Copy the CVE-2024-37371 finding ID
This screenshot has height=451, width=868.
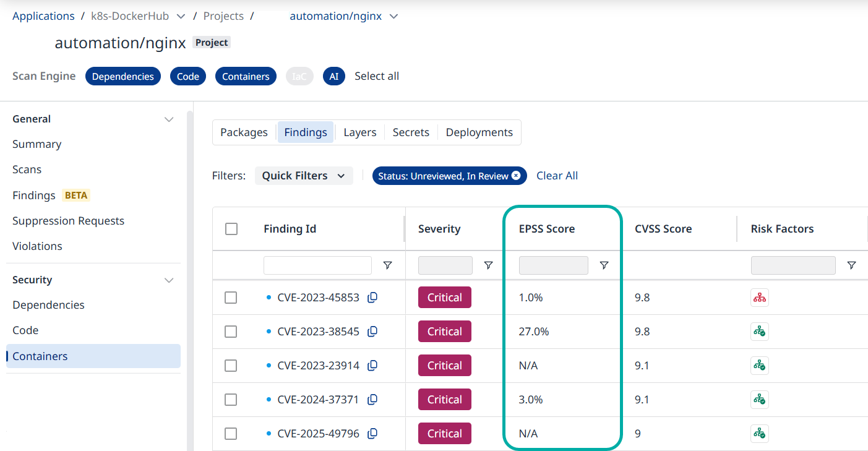(x=372, y=400)
